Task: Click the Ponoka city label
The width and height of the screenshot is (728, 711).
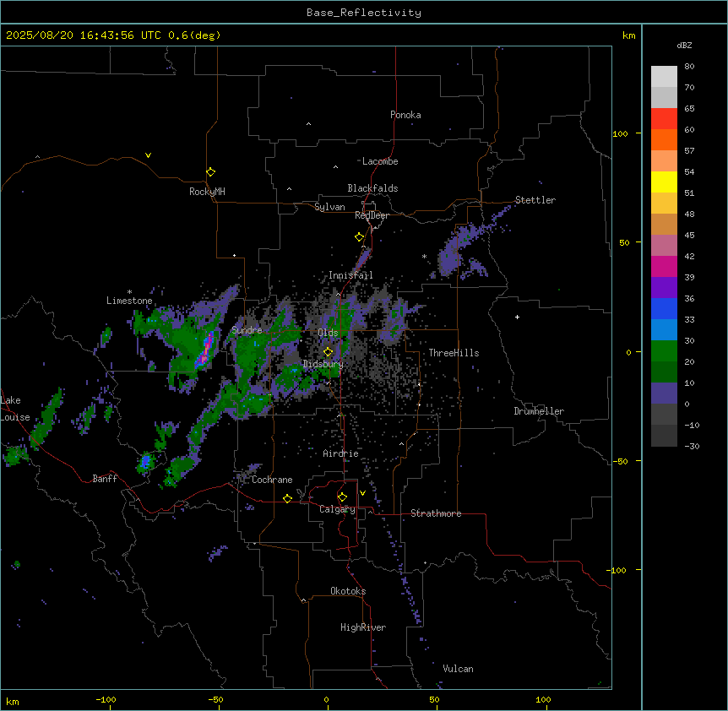Action: 405,115
